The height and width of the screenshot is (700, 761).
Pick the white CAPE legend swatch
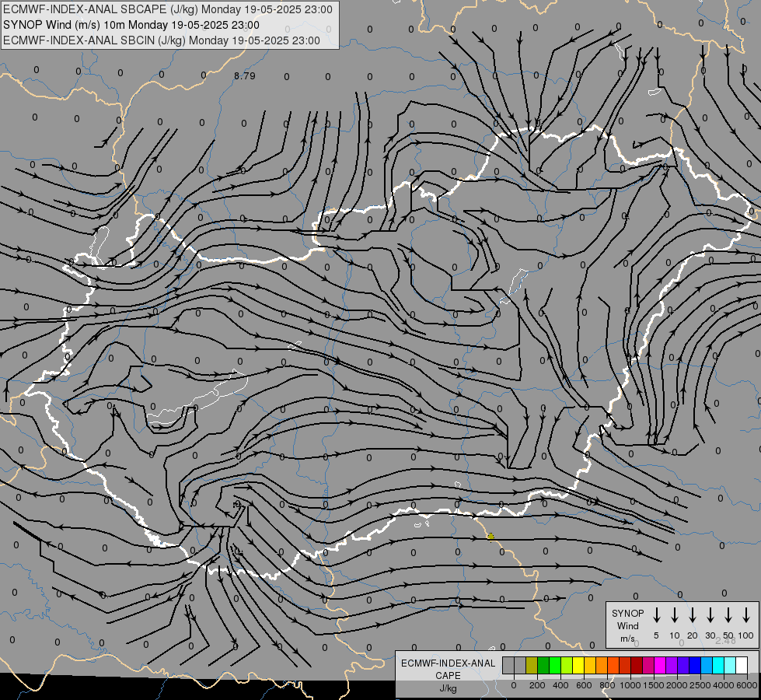[742, 665]
